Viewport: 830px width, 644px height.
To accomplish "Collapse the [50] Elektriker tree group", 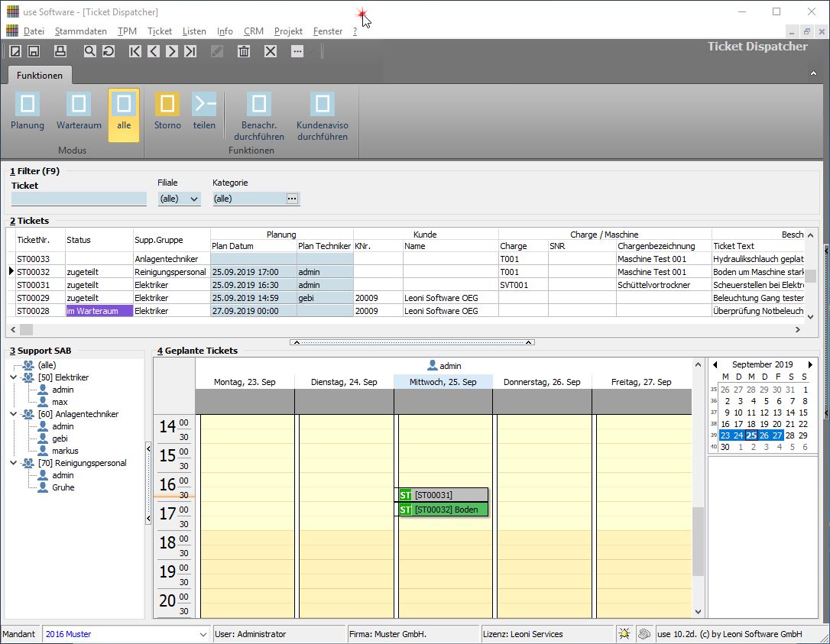I will (x=14, y=377).
